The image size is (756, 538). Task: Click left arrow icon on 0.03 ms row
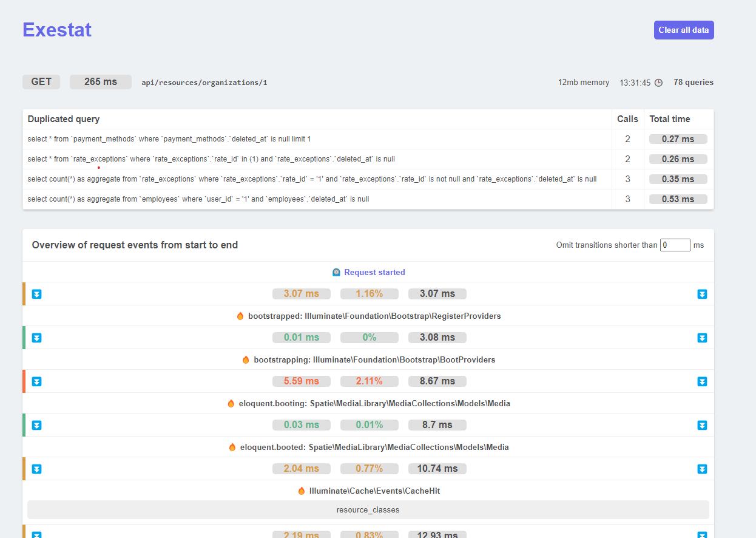[x=36, y=426]
